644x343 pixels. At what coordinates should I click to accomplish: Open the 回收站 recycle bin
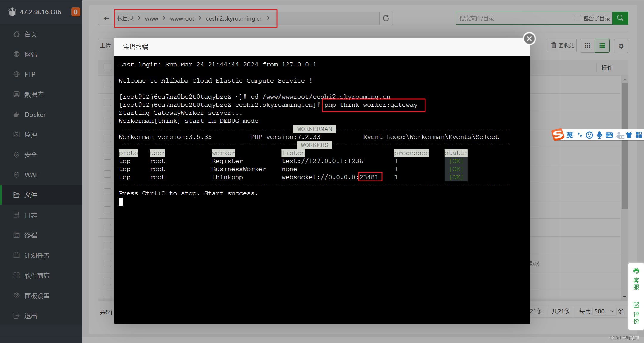coord(562,46)
